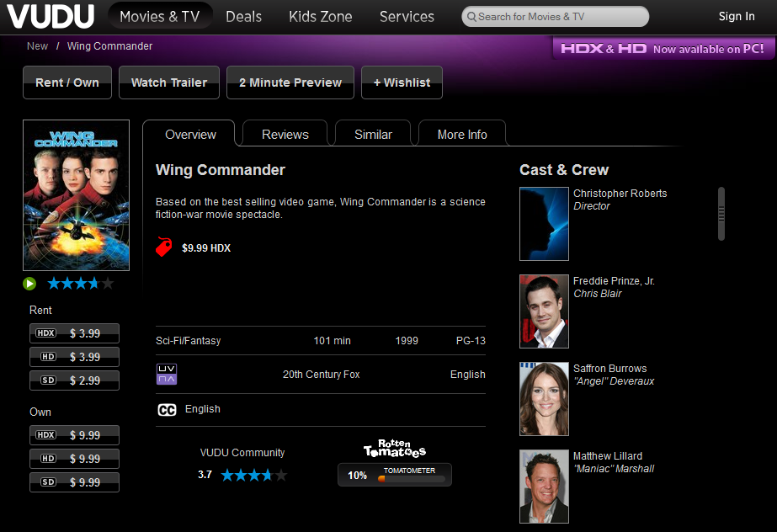Switch to the Reviews tab

coord(285,135)
